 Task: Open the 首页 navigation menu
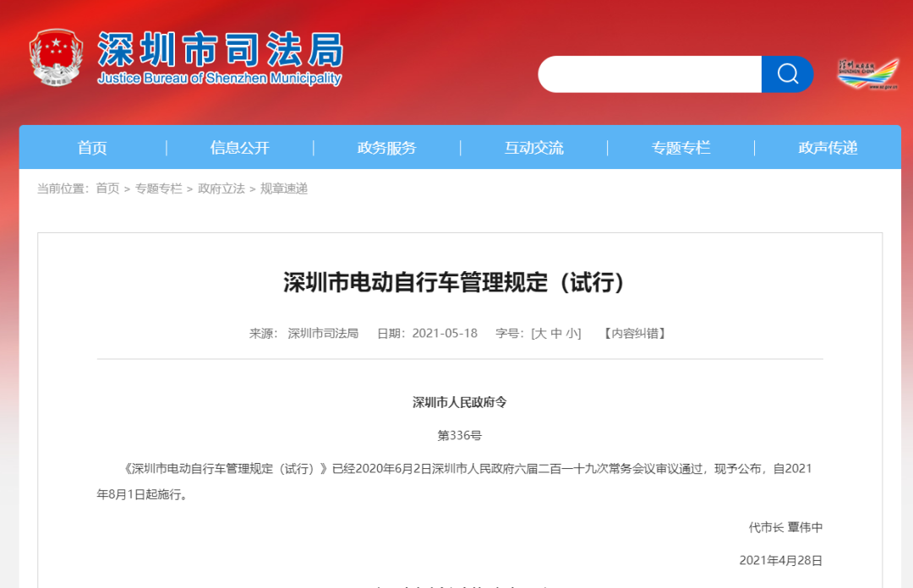[x=91, y=147]
